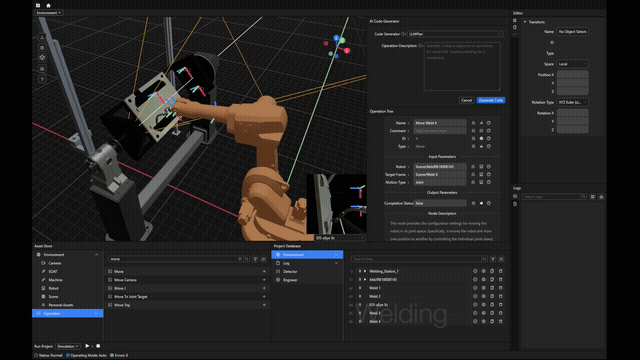Click the play button beside Run Project

pos(87,346)
